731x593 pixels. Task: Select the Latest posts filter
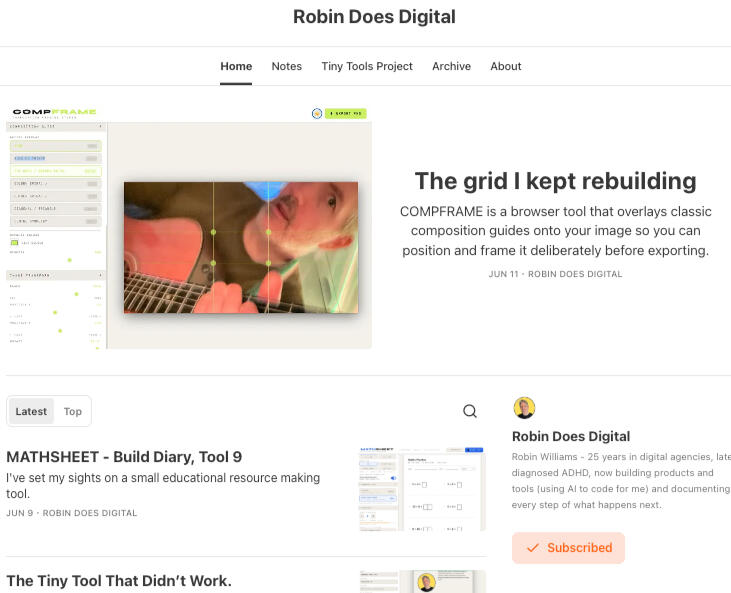pyautogui.click(x=31, y=411)
